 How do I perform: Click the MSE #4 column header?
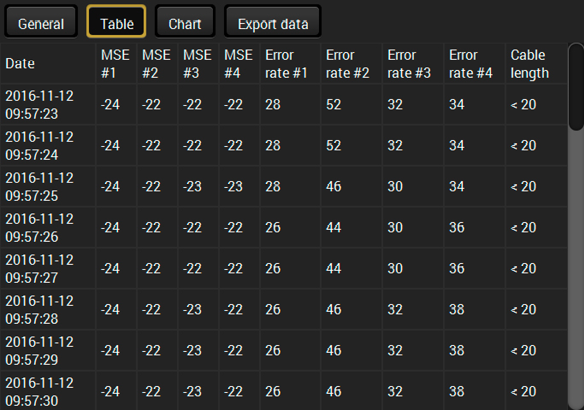point(239,63)
